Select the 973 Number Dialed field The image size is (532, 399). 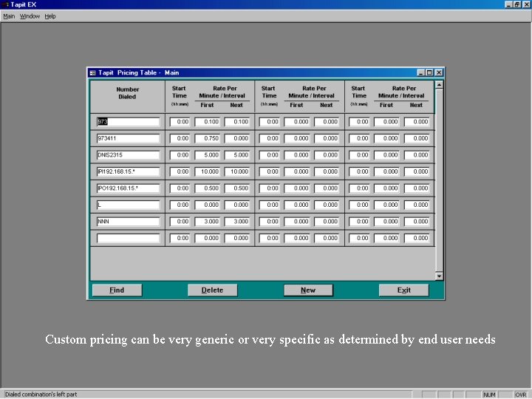pyautogui.click(x=129, y=122)
